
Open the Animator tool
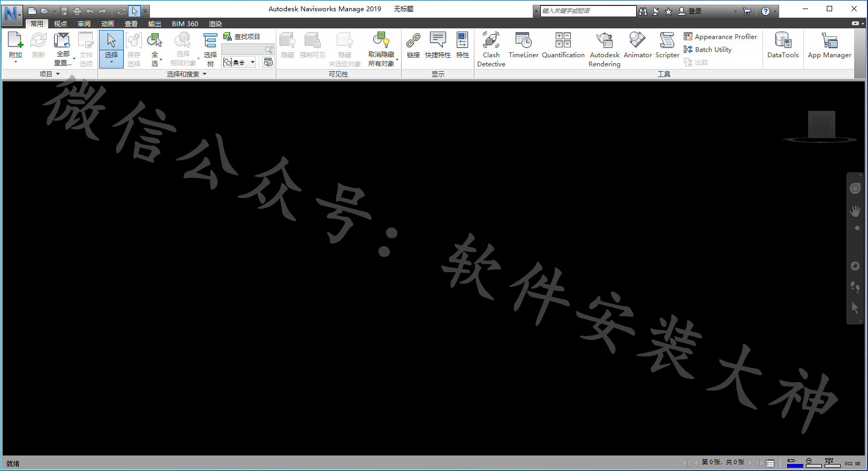click(x=638, y=45)
